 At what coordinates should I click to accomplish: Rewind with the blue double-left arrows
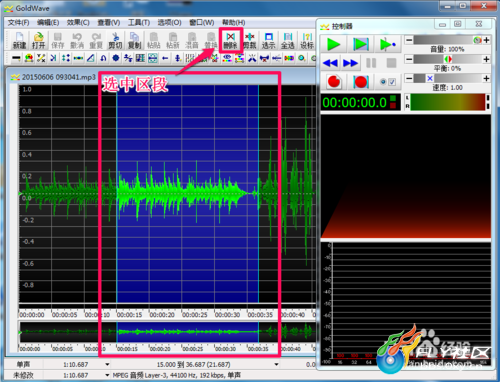coord(330,63)
